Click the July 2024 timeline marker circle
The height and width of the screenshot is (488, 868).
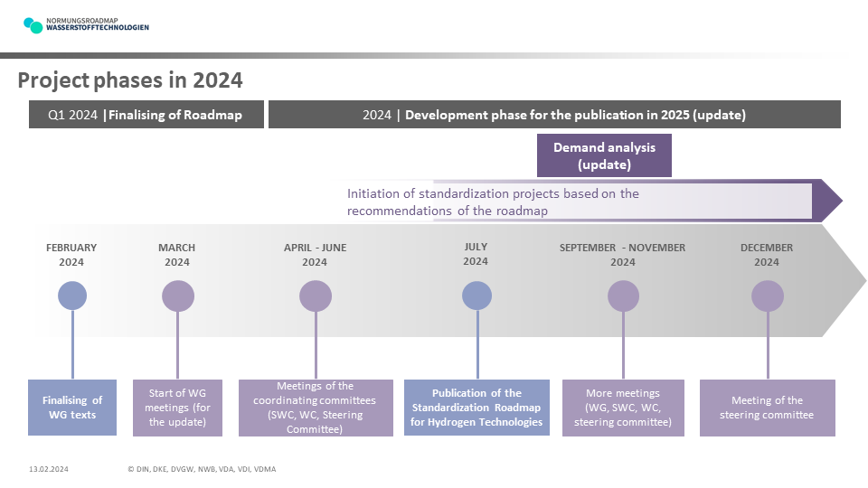476,296
